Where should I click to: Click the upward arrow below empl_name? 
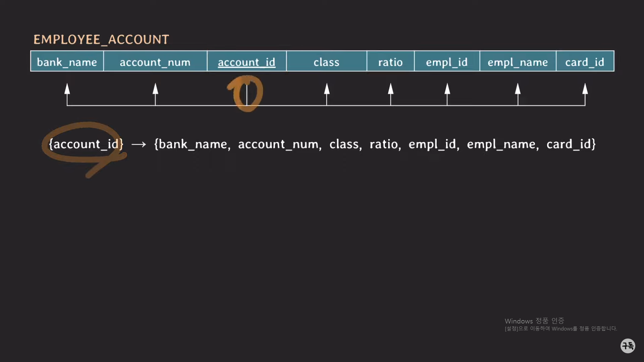pos(518,89)
